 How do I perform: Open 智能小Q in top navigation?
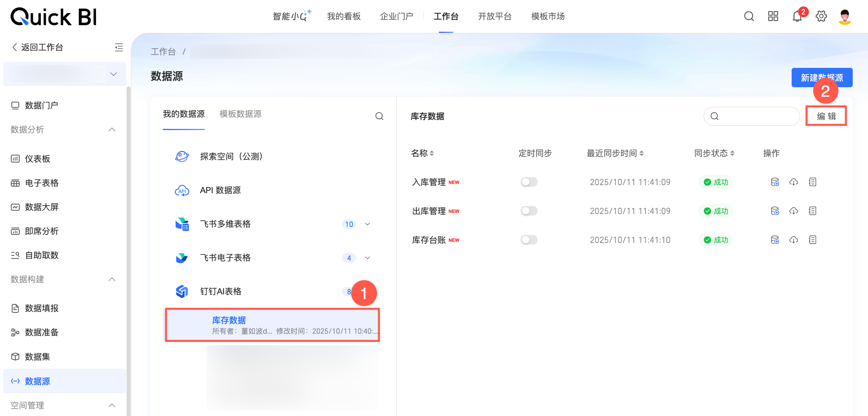292,16
